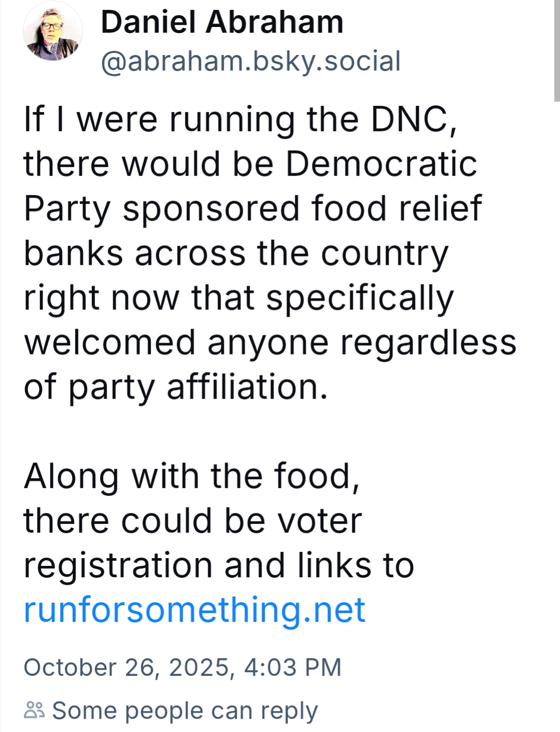Follow the runforsomething.net link
Image resolution: width=560 pixels, height=732 pixels.
click(195, 609)
